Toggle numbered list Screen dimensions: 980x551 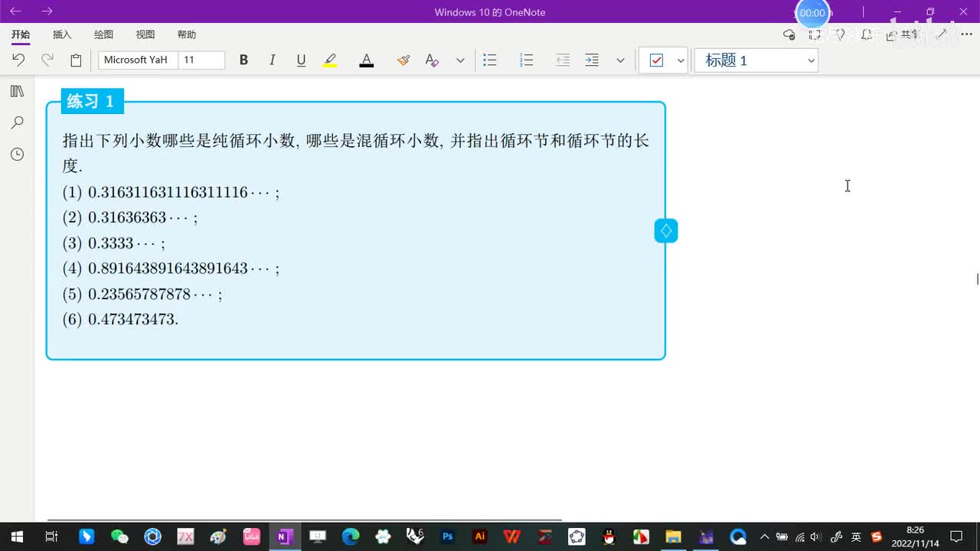[x=526, y=60]
